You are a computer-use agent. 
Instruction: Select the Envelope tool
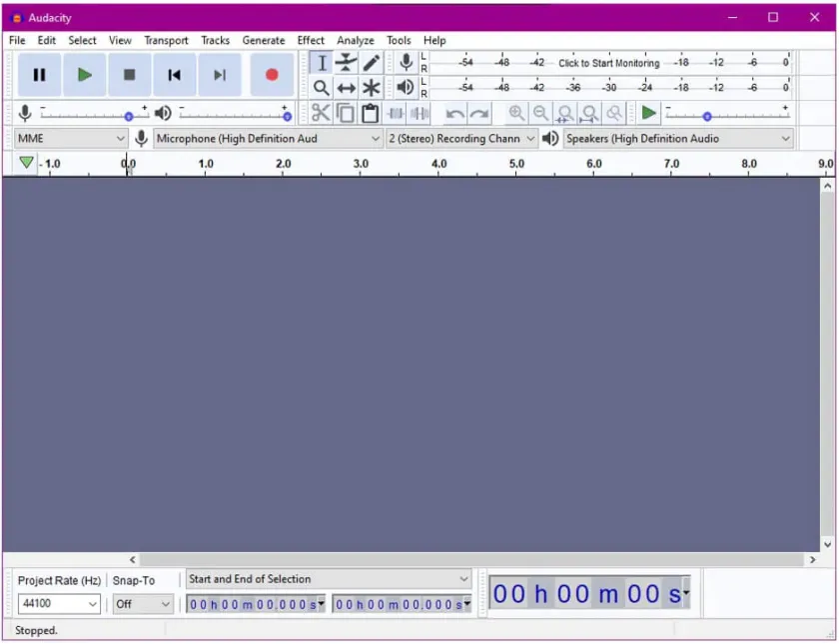point(347,62)
